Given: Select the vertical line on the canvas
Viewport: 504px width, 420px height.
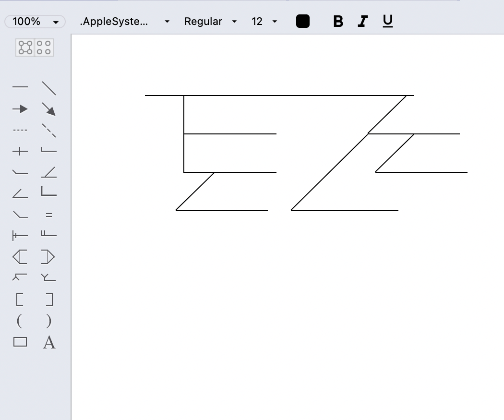Looking at the screenshot, I should pyautogui.click(x=184, y=134).
